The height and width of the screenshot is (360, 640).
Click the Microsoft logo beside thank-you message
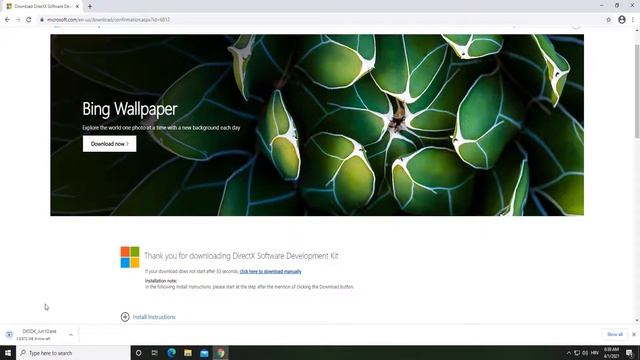[130, 257]
